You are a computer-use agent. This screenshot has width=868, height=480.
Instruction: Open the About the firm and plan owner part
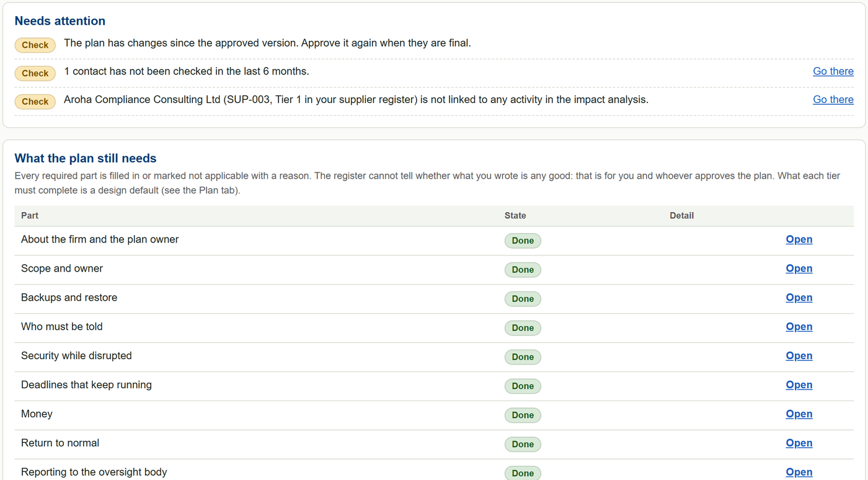coord(799,239)
